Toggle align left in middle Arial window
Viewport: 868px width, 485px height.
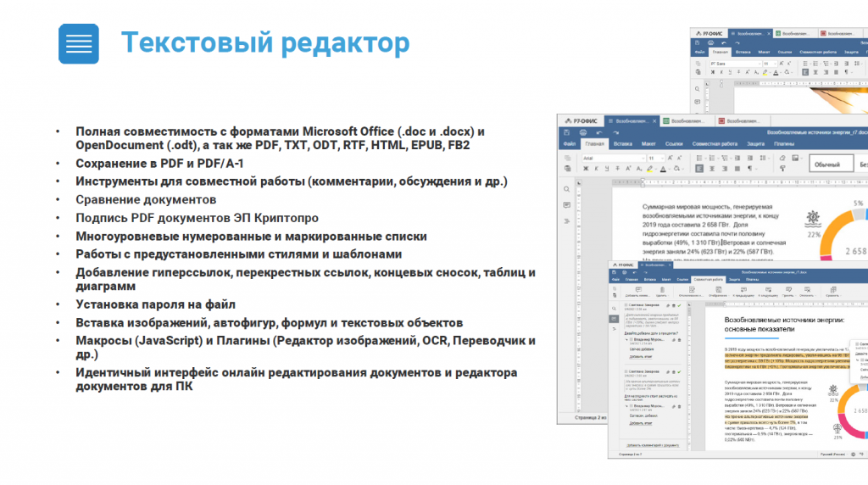click(x=699, y=169)
